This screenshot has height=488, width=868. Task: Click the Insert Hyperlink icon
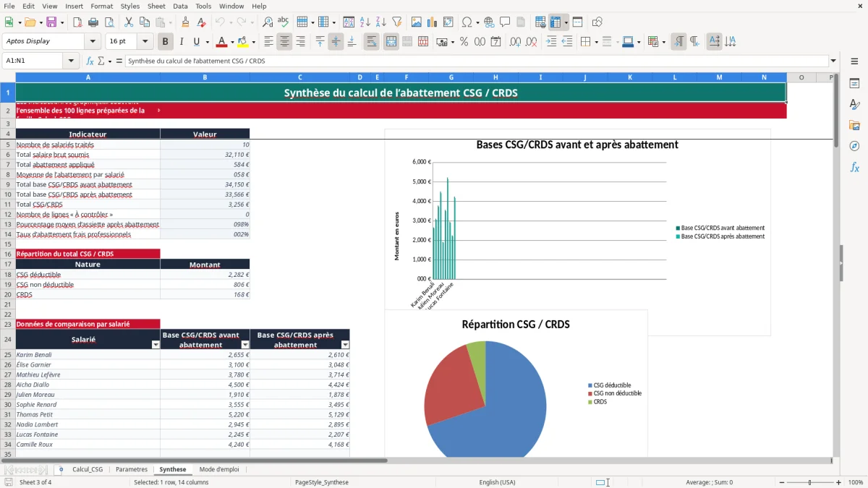(x=489, y=22)
